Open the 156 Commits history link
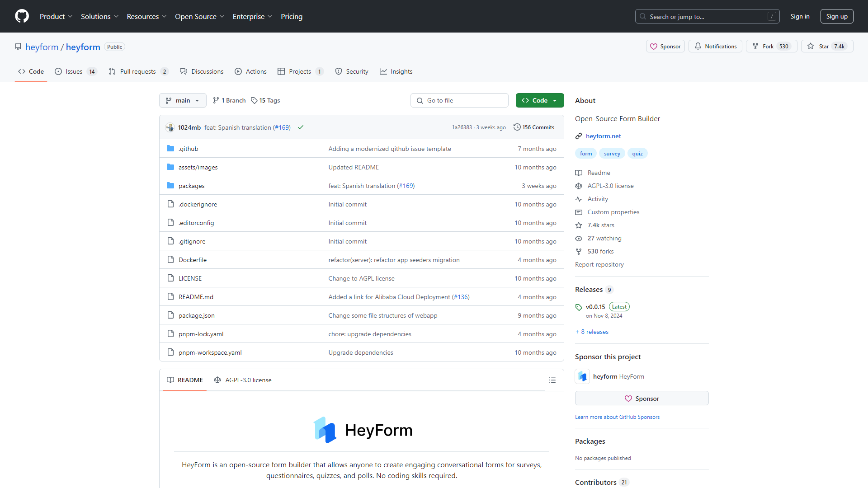Viewport: 868px width, 488px height. click(534, 127)
